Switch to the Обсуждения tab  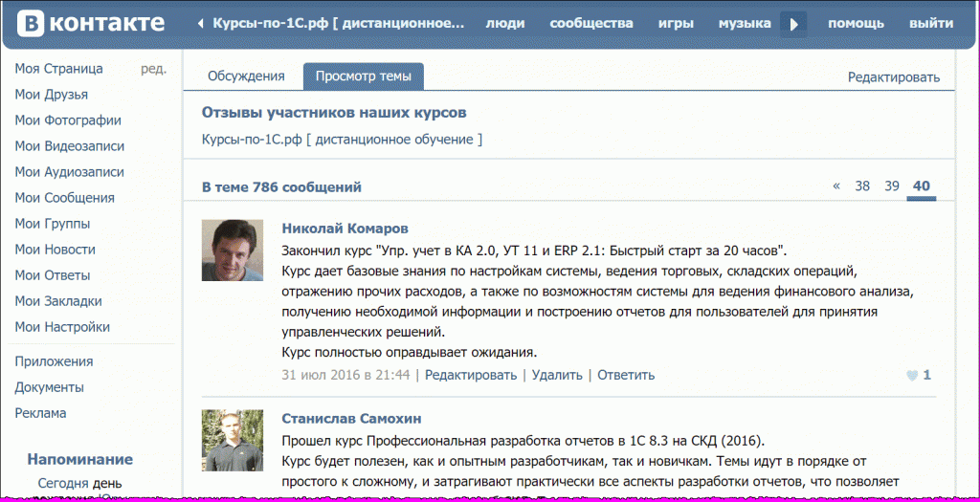point(246,76)
